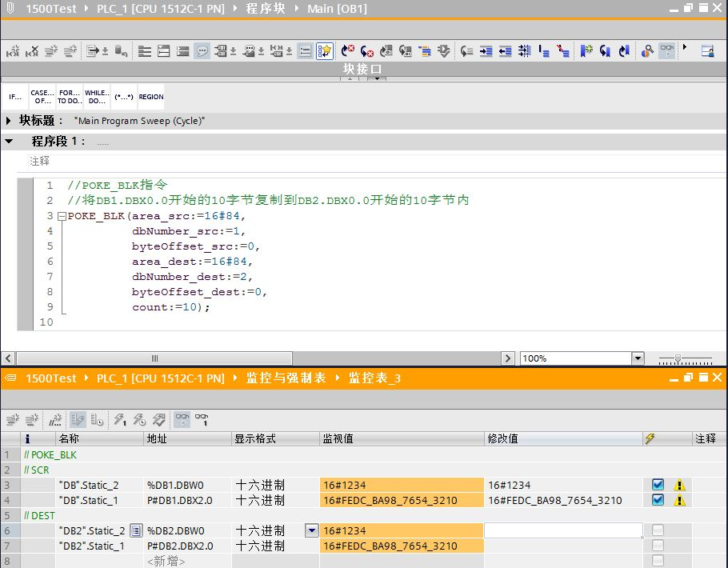
Task: Click the delete network icon with X
Action: click(31, 50)
